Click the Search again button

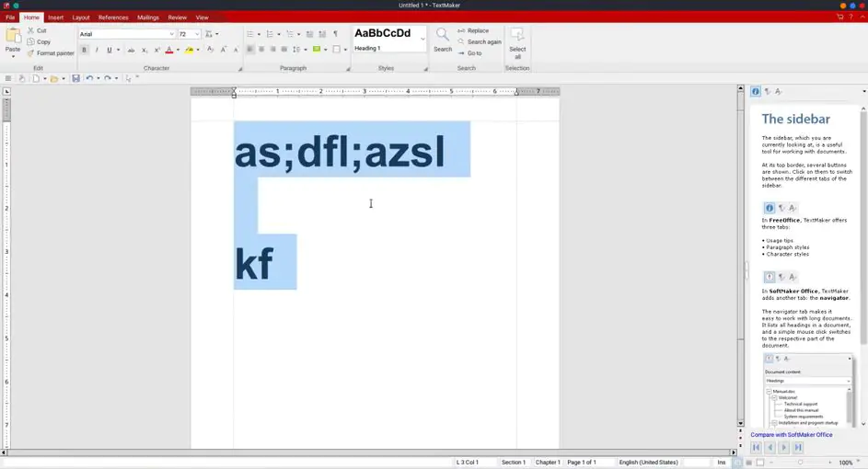(x=480, y=42)
